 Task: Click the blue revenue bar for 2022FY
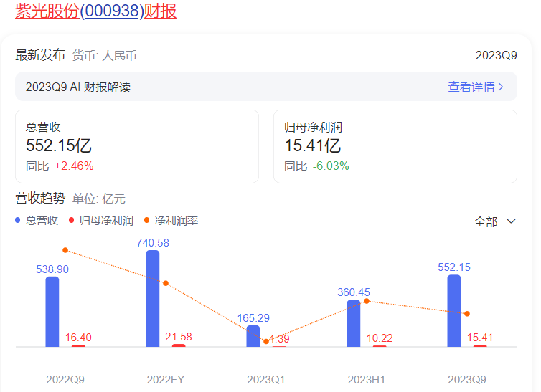pos(153,298)
